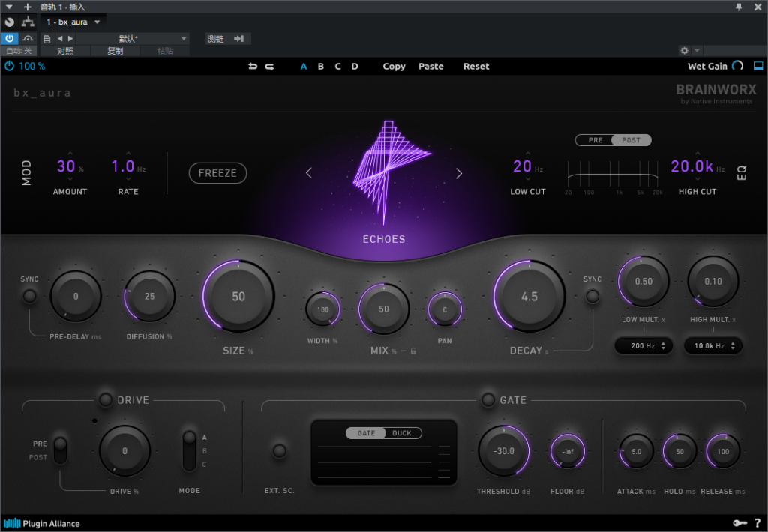Viewport: 768px width, 532px height.
Task: Click Copy in the plugin toolbar
Action: [x=394, y=67]
